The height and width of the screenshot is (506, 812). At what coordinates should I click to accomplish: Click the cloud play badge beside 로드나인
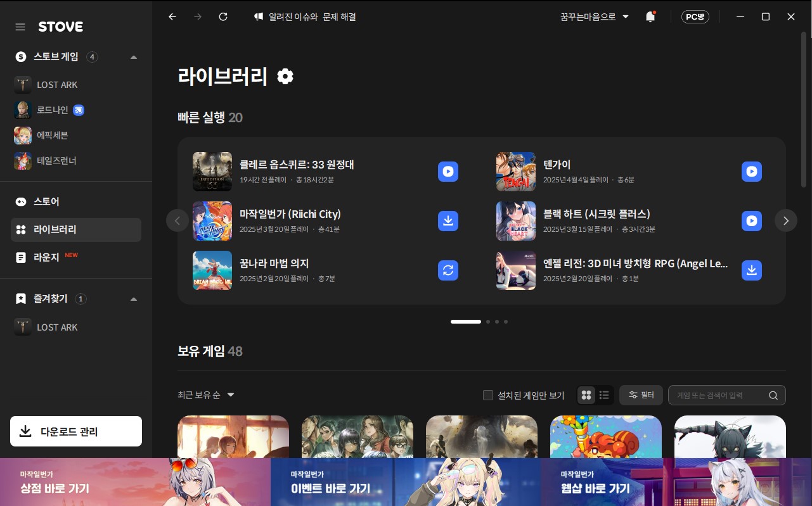tap(79, 110)
